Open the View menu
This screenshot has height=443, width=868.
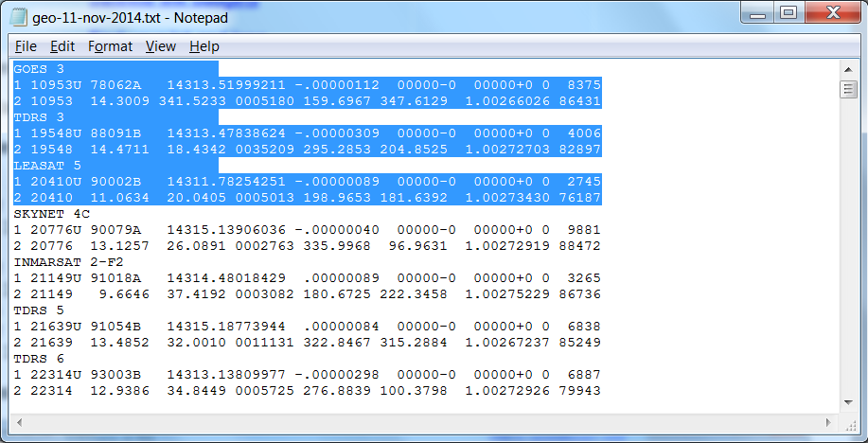[x=161, y=46]
